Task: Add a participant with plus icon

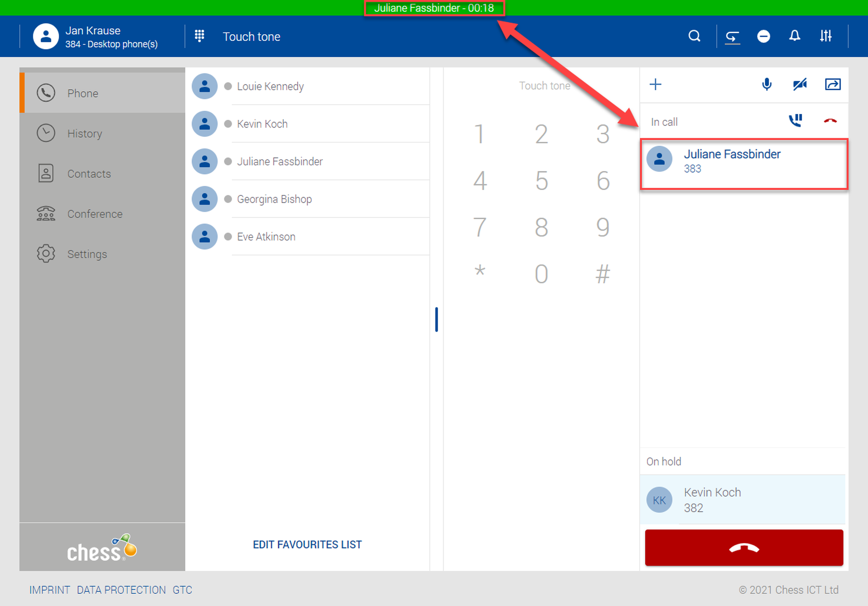Action: tap(655, 84)
